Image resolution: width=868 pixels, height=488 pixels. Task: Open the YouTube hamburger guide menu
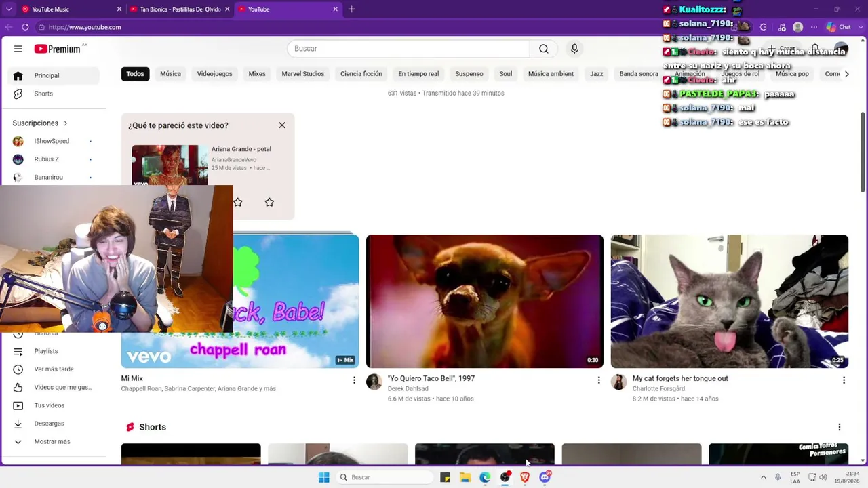[18, 49]
